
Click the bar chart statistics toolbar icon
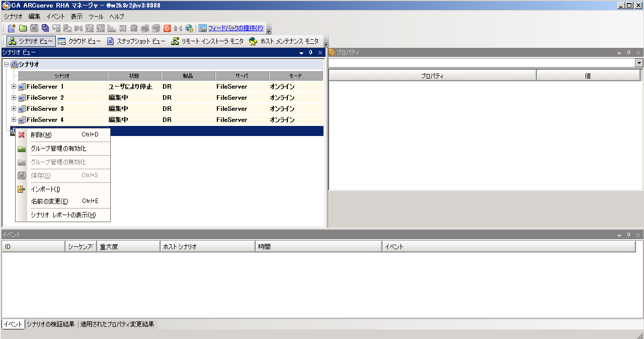click(x=112, y=28)
